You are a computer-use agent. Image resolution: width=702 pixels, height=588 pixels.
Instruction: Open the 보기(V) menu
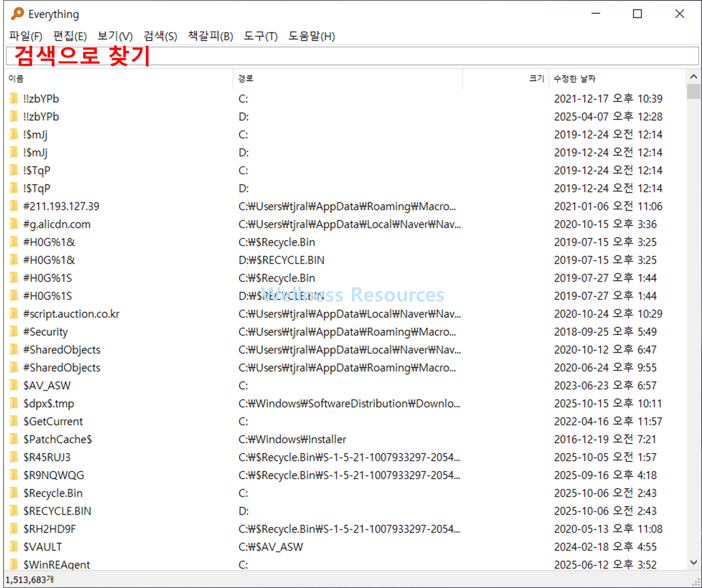[115, 36]
